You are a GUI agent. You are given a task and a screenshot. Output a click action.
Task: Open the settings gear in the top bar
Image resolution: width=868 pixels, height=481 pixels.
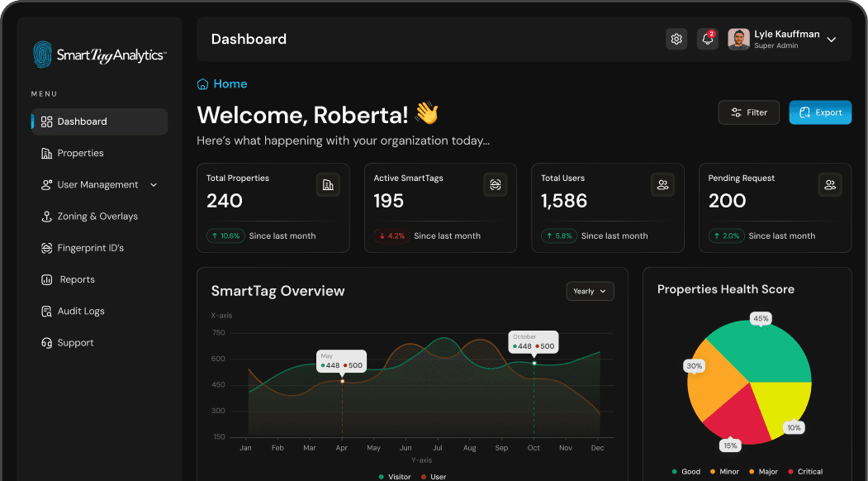click(x=676, y=39)
